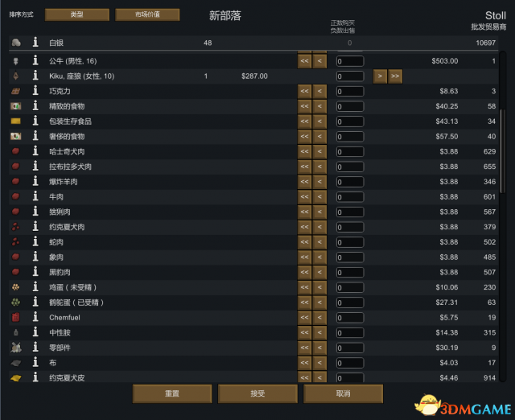
Task: Open info icon for 布 row
Action: pos(35,363)
